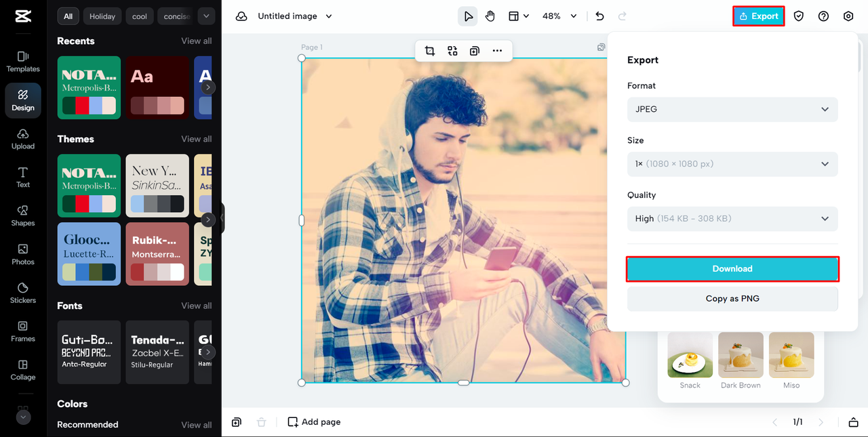This screenshot has width=868, height=437.
Task: Apply the Rubik-... Montserra theme
Action: point(157,254)
